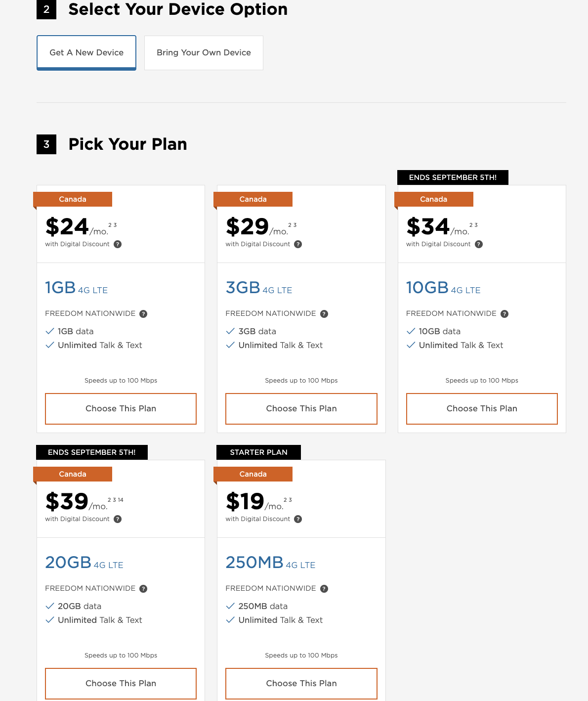Select the Bring Your Own Device option
This screenshot has height=701, width=588.
(x=204, y=52)
